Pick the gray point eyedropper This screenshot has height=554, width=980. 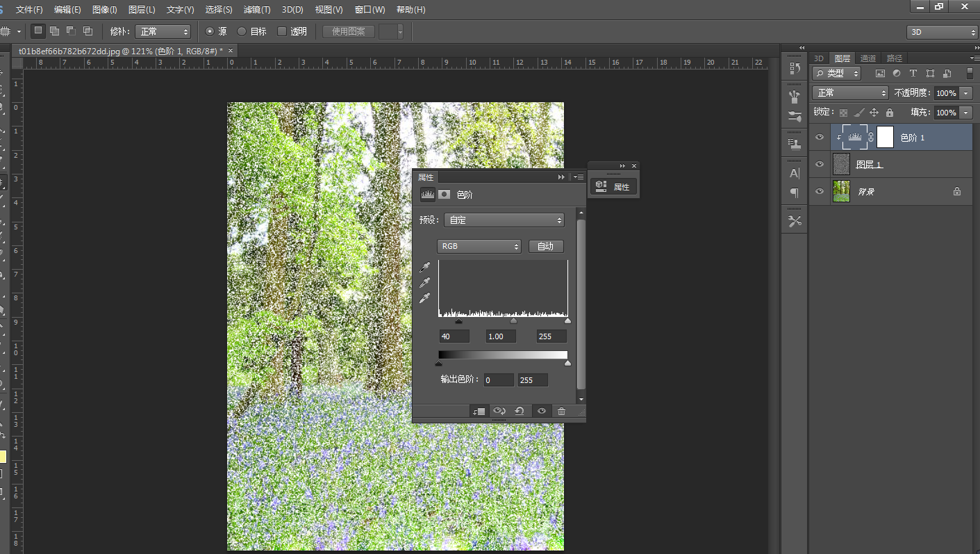pos(424,283)
